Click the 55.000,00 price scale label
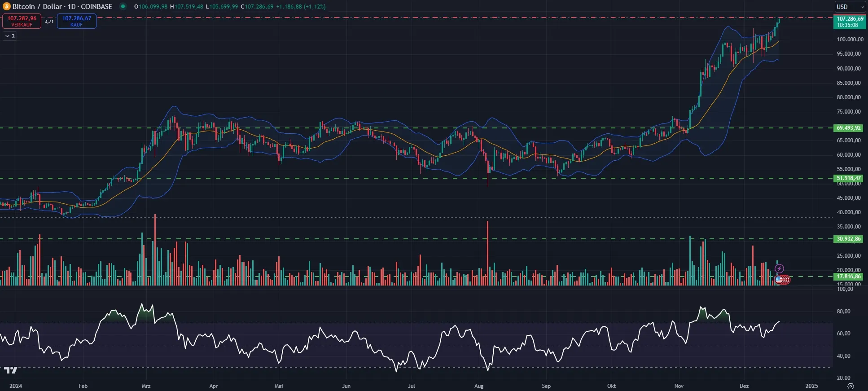 [849, 169]
